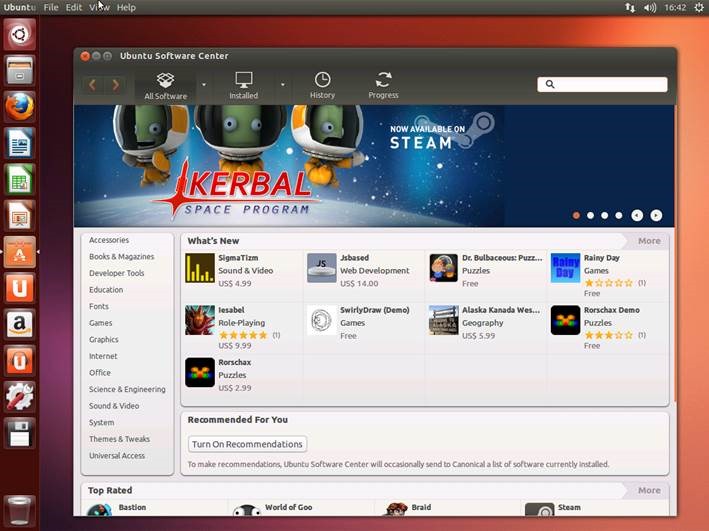709x531 pixels.
Task: Open the Amazon launcher icon
Action: 19,324
